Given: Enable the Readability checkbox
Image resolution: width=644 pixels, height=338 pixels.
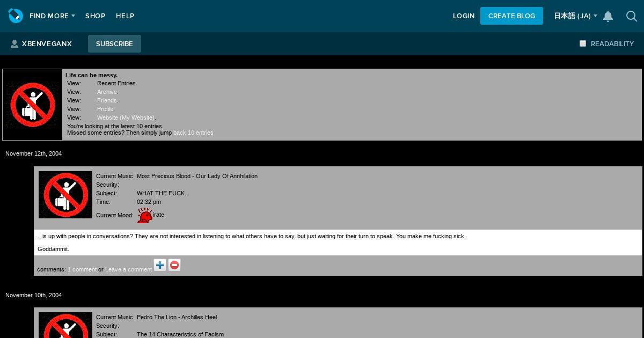Looking at the screenshot, I should coord(583,43).
